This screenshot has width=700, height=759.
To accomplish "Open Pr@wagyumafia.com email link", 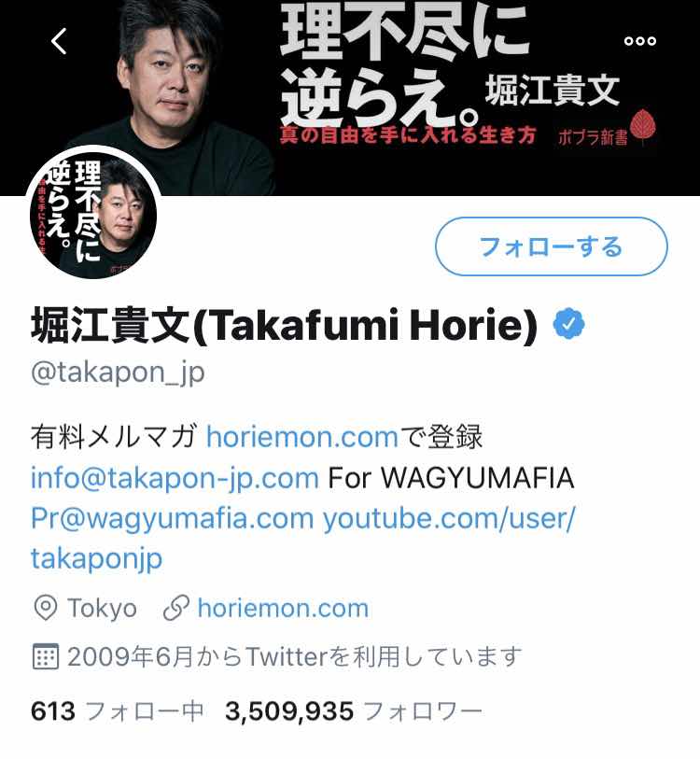I will click(173, 519).
